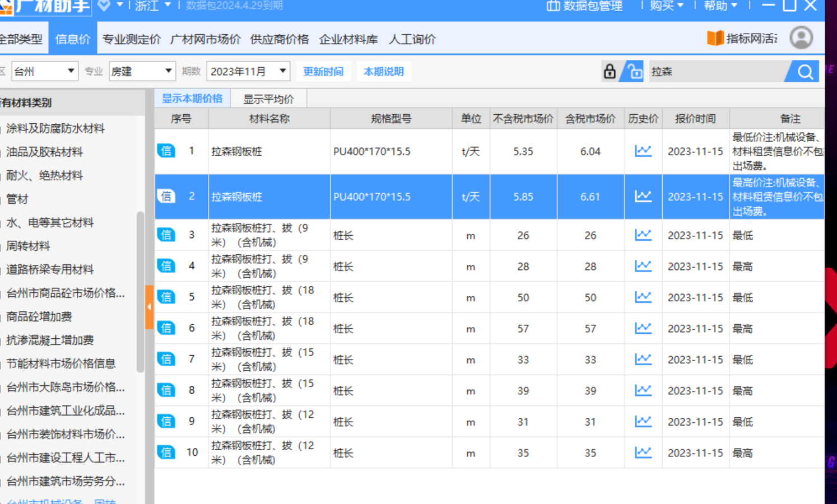The height and width of the screenshot is (504, 837).
Task: Select category 周转材料
Action: pyautogui.click(x=28, y=246)
